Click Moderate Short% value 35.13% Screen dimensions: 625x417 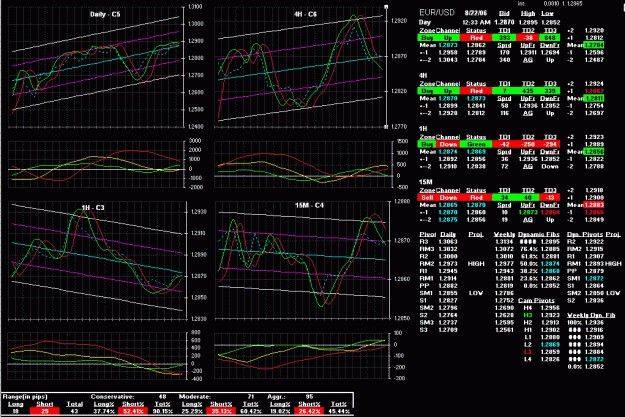coord(221,411)
